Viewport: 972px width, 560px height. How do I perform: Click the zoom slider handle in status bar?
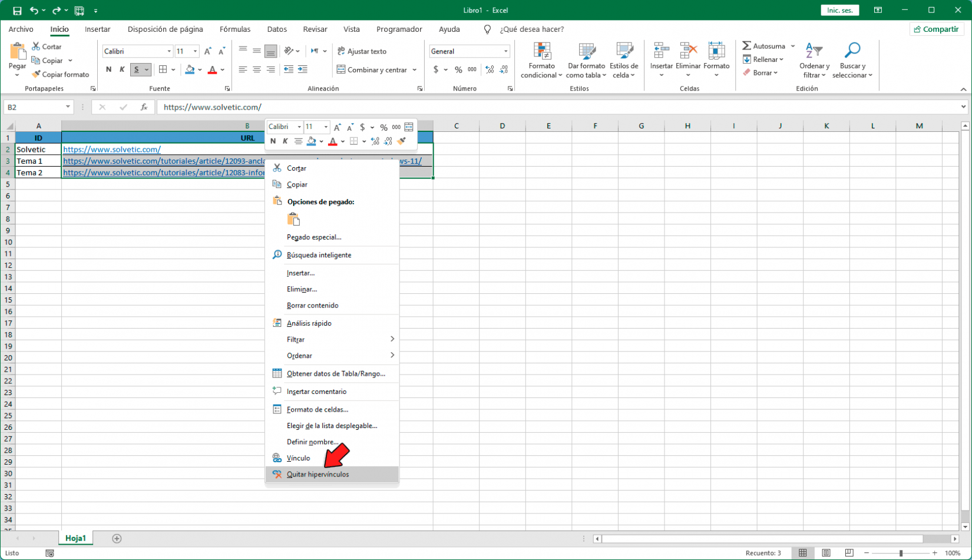point(901,553)
